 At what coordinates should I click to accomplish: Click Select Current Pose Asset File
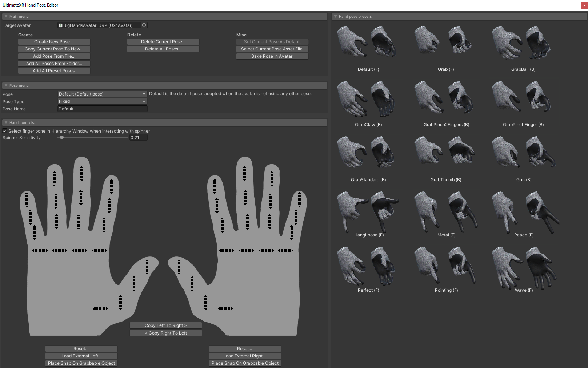pos(272,49)
